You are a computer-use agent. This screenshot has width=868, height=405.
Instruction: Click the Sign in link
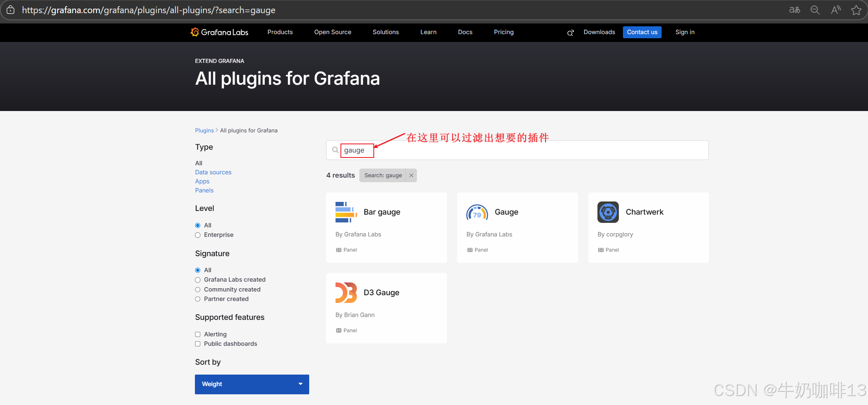pos(685,32)
